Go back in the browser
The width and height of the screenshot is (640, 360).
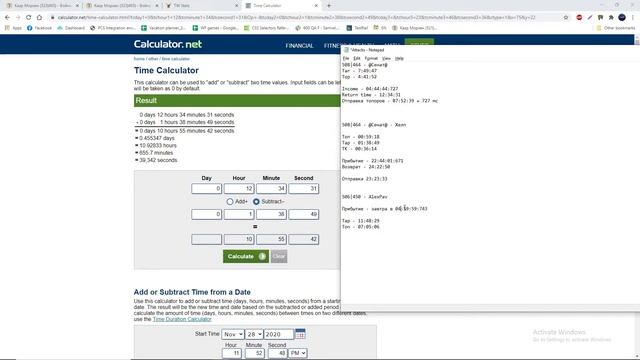pyautogui.click(x=7, y=18)
